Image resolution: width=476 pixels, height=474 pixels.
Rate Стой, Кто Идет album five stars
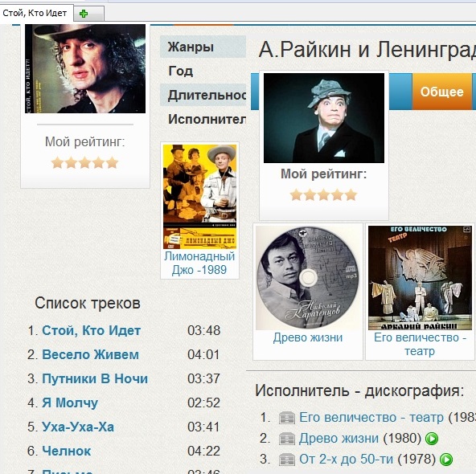tap(113, 163)
